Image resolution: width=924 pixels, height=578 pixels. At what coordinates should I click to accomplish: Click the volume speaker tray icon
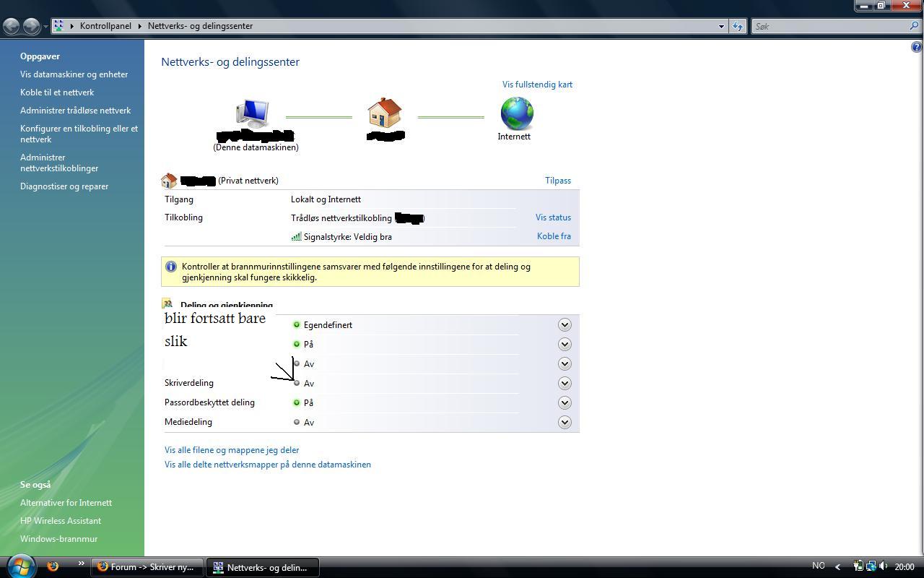tap(883, 566)
